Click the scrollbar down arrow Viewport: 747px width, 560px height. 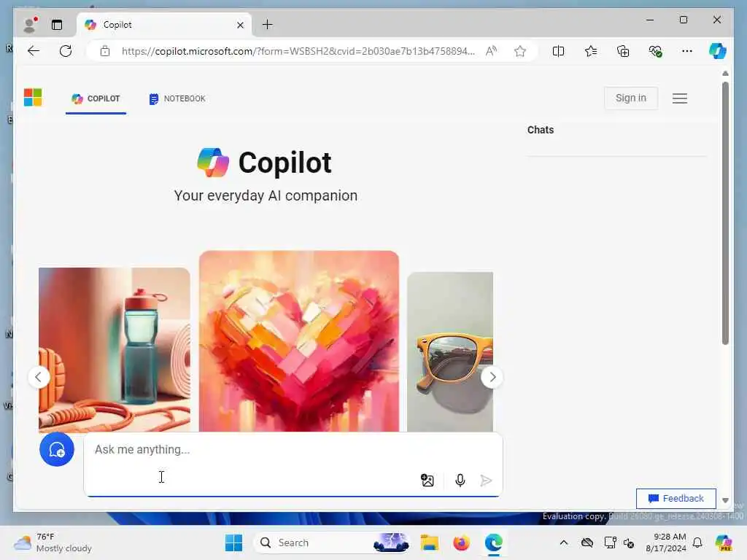pyautogui.click(x=725, y=500)
